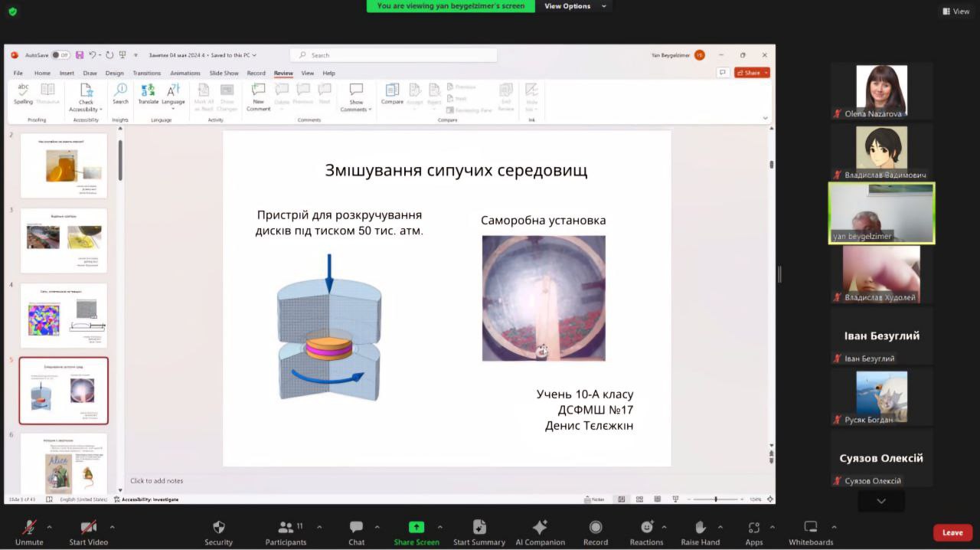Toggle AutoSave switch in PowerPoint

(x=60, y=55)
